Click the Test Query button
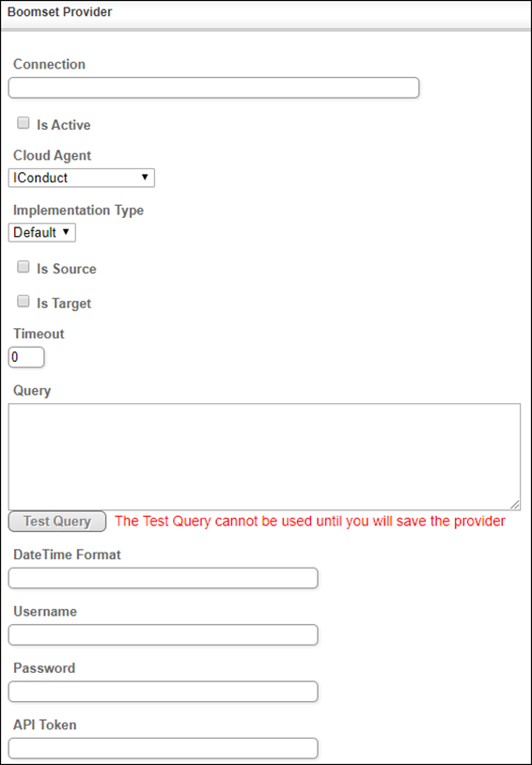 click(x=57, y=522)
